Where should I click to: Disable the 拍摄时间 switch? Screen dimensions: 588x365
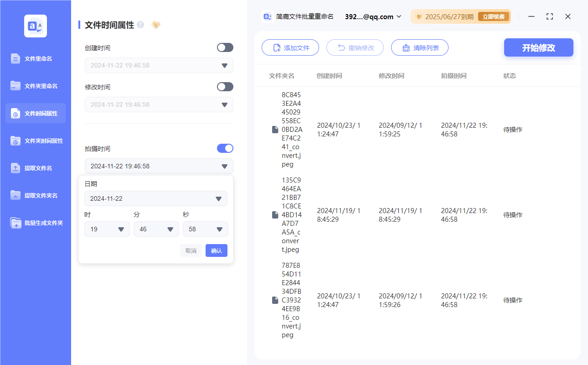click(x=225, y=148)
